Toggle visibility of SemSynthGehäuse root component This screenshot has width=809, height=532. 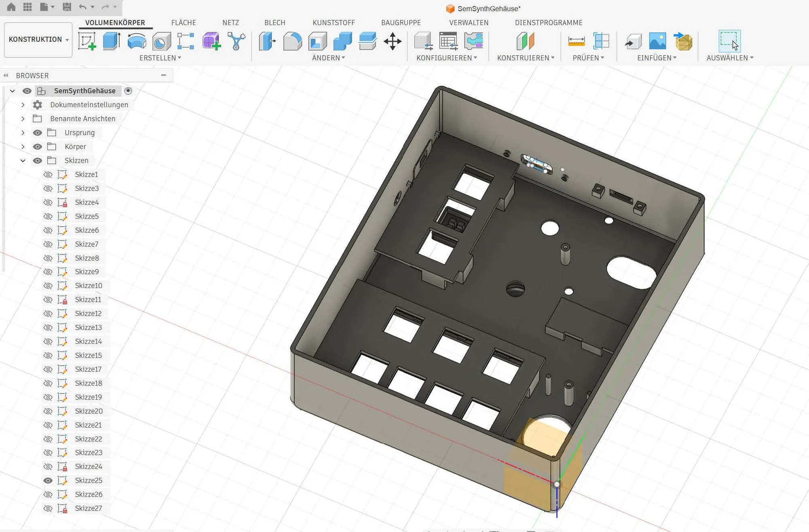(x=27, y=91)
